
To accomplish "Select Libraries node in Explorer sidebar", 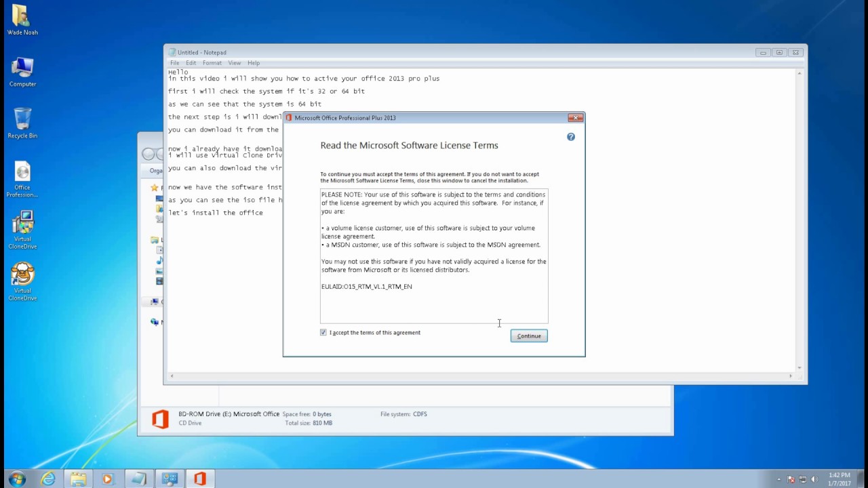I will (156, 240).
